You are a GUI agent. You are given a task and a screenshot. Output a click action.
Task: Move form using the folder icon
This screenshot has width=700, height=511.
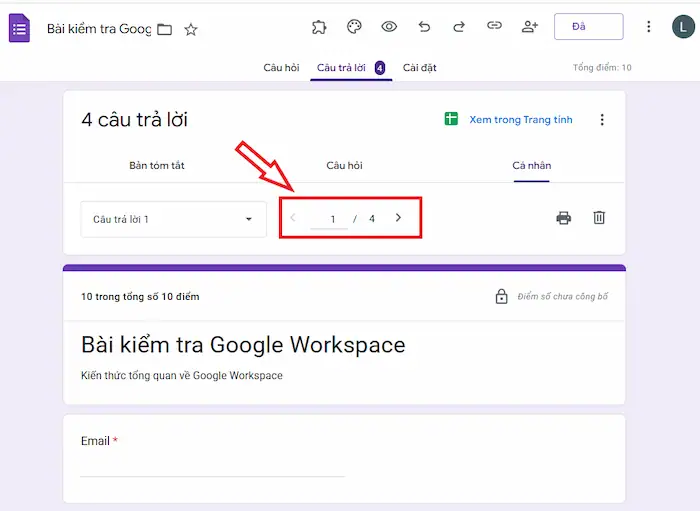click(x=165, y=29)
